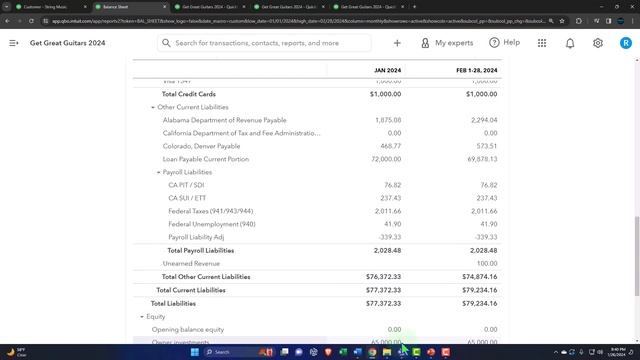The width and height of the screenshot is (640, 360).
Task: Reload the page with the refresh icon
Action: 31,21
